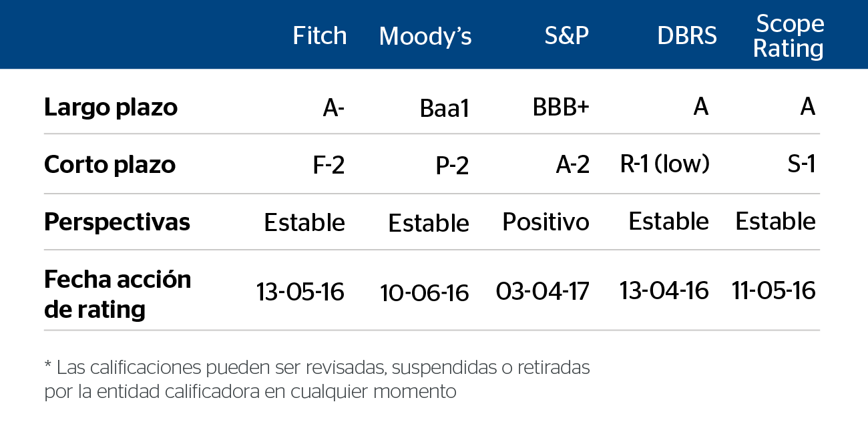Select the Moody's column header
The height and width of the screenshot is (426, 868).
coord(425,35)
